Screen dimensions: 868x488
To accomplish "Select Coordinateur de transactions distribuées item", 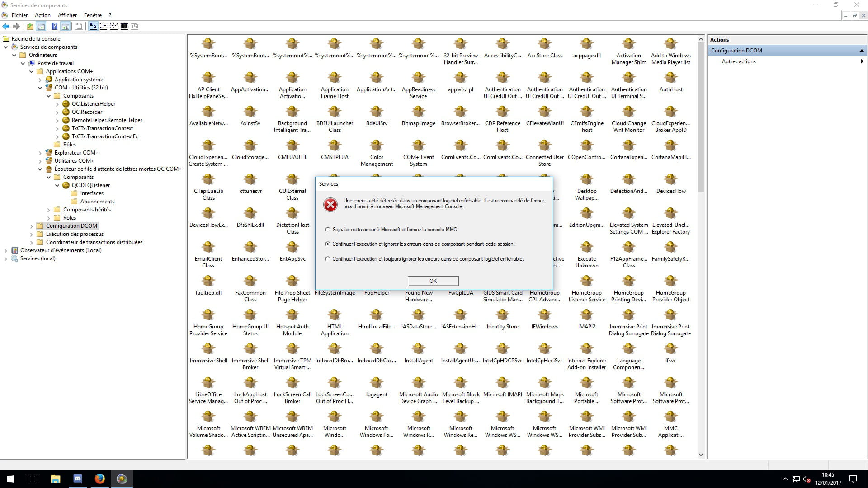I will pos(94,242).
